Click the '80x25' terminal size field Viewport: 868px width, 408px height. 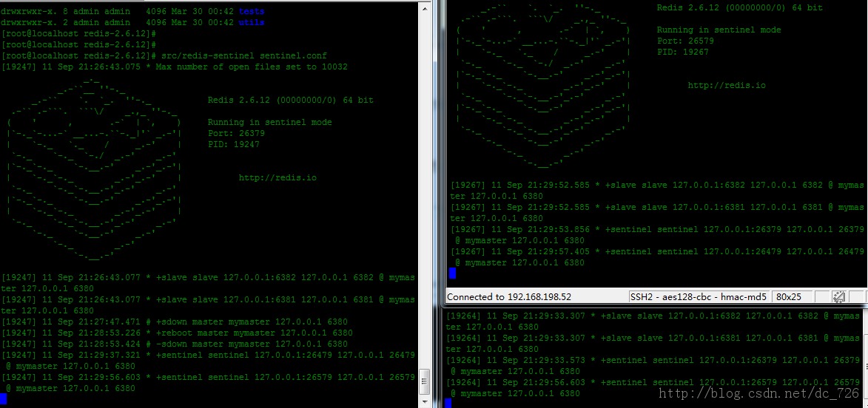pos(793,297)
